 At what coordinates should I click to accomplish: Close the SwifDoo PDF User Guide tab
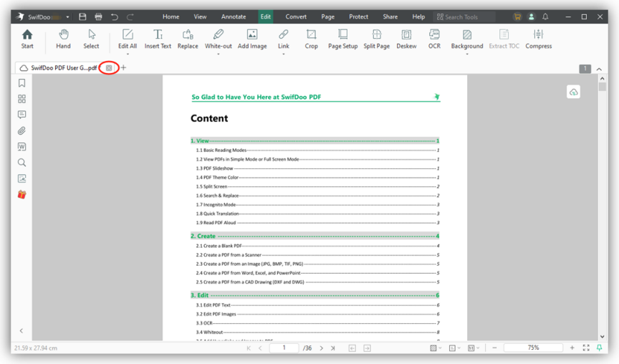[109, 68]
